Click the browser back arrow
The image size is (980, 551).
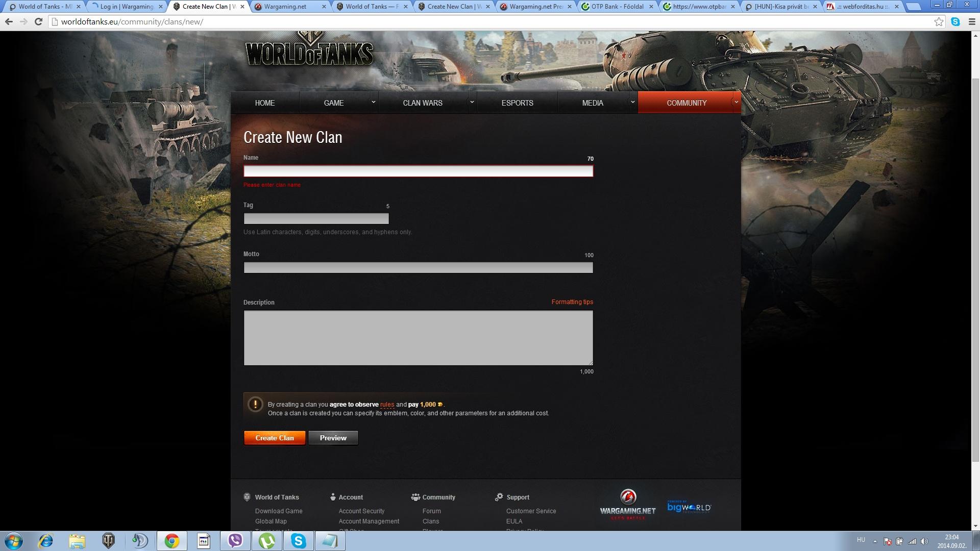click(9, 22)
